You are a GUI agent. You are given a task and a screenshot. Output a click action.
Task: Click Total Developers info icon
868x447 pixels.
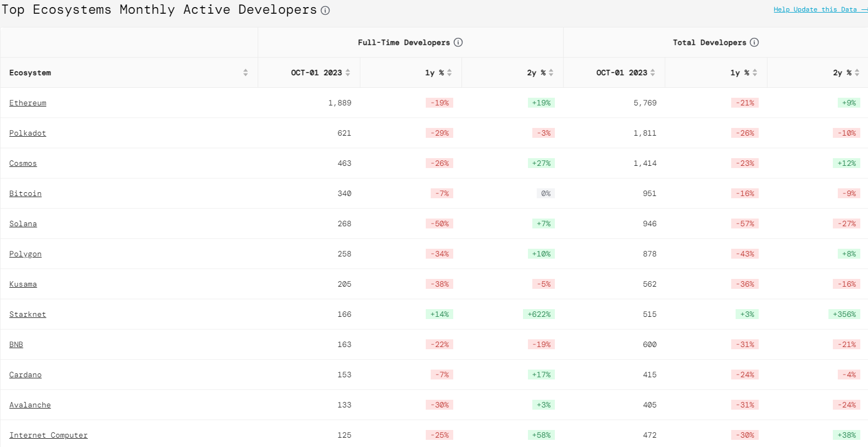pyautogui.click(x=754, y=42)
